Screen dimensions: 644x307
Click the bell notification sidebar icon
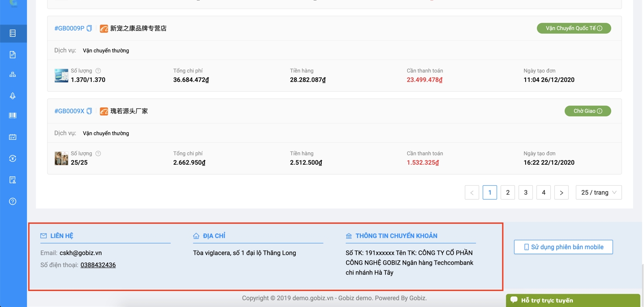(x=13, y=96)
